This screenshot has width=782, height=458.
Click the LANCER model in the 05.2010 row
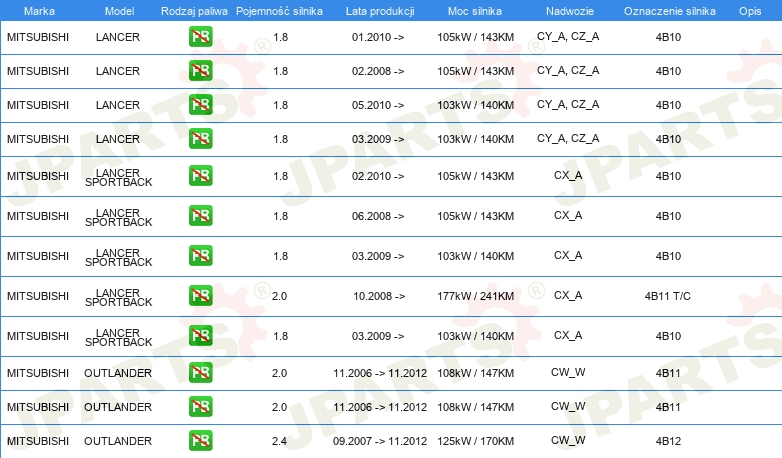[x=118, y=105]
